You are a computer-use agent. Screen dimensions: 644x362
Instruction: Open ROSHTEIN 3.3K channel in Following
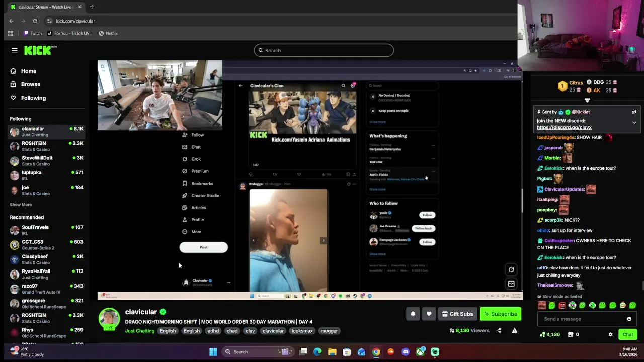point(46,146)
